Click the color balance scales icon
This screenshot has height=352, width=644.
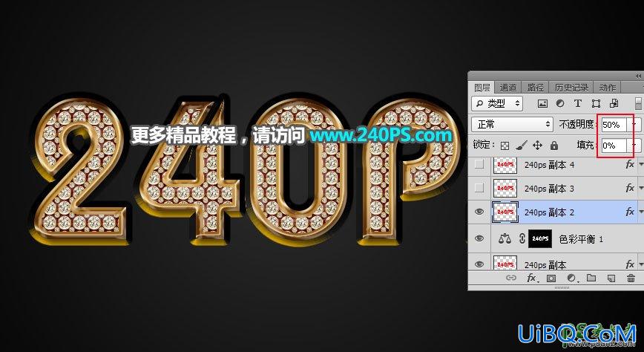pyautogui.click(x=505, y=238)
